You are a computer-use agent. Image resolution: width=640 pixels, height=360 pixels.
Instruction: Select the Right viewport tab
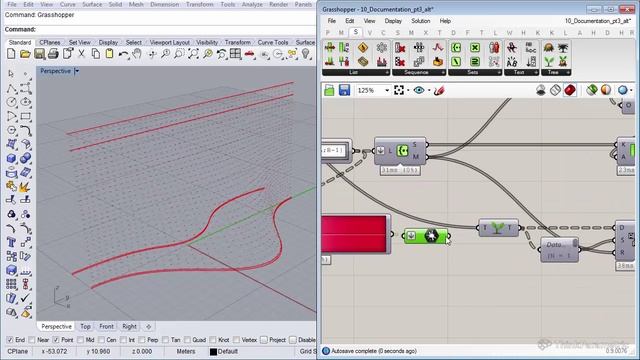pos(129,327)
